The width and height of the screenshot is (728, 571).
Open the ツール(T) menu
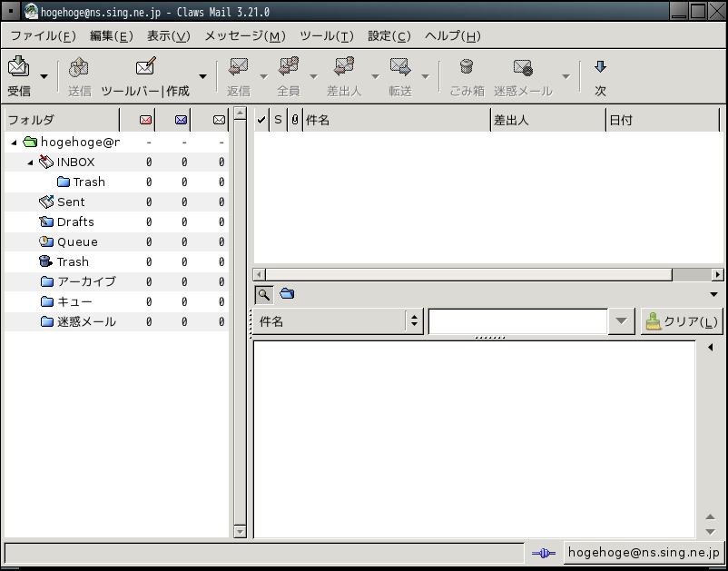tap(326, 36)
